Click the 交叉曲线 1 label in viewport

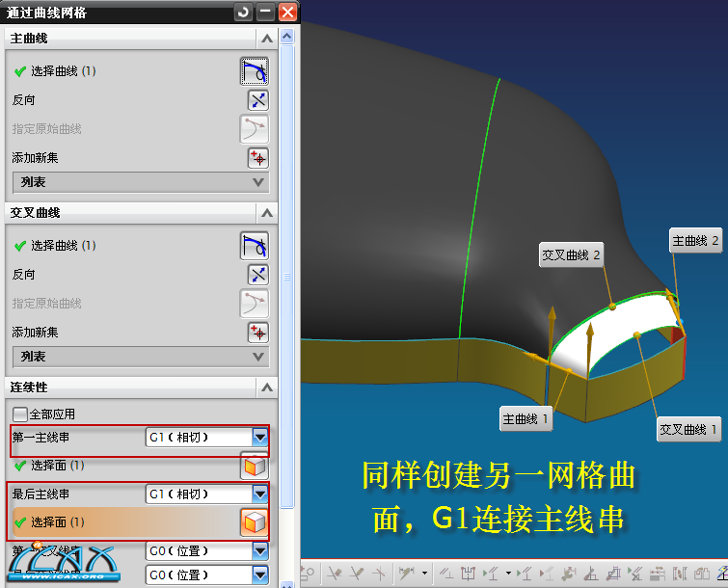click(x=689, y=429)
